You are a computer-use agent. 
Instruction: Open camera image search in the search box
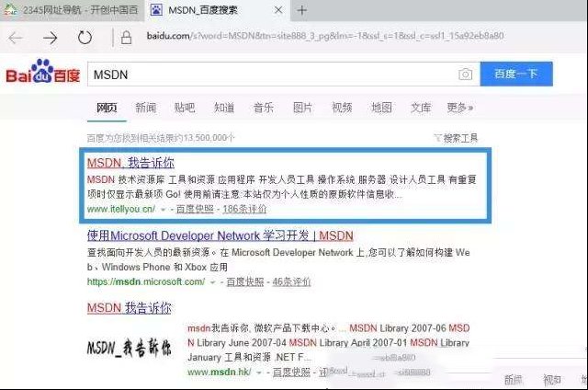465,75
